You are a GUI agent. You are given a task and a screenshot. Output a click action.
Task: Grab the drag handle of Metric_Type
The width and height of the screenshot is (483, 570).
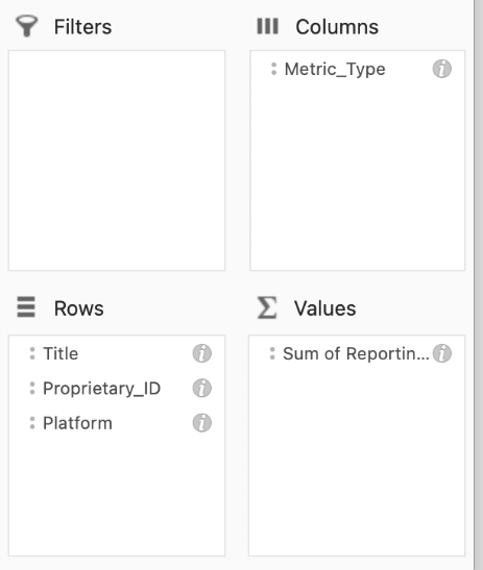(x=274, y=69)
